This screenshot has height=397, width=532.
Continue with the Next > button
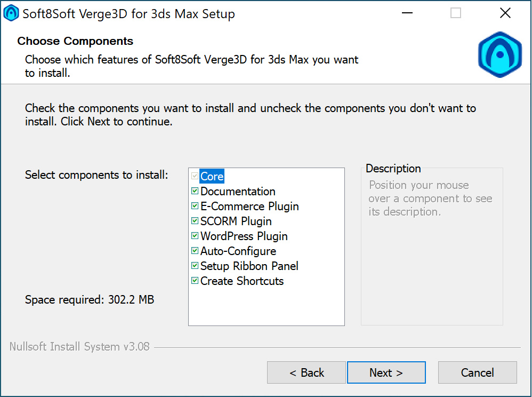click(386, 372)
